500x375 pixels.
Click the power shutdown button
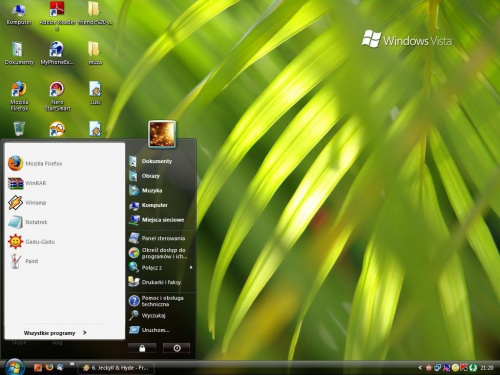(x=177, y=348)
